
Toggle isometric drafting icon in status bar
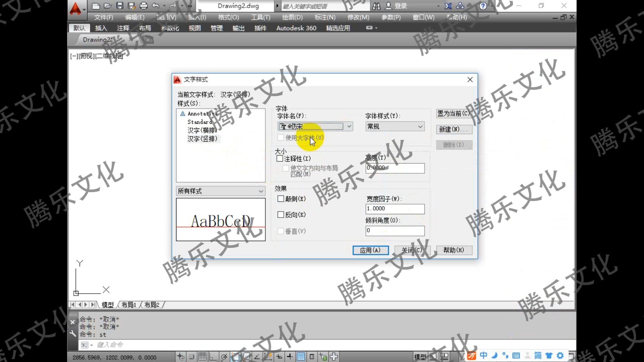[247, 356]
